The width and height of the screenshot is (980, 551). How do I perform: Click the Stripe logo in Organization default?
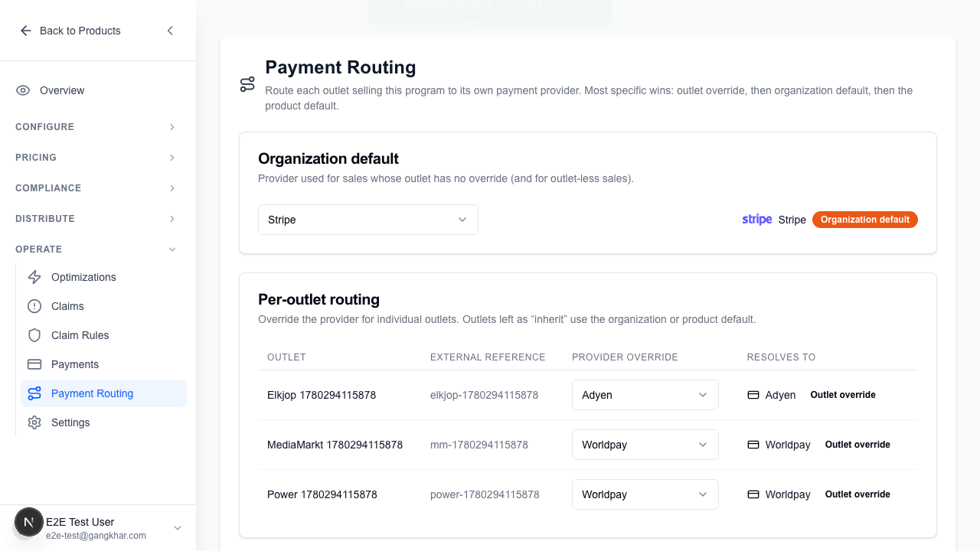[x=757, y=220]
